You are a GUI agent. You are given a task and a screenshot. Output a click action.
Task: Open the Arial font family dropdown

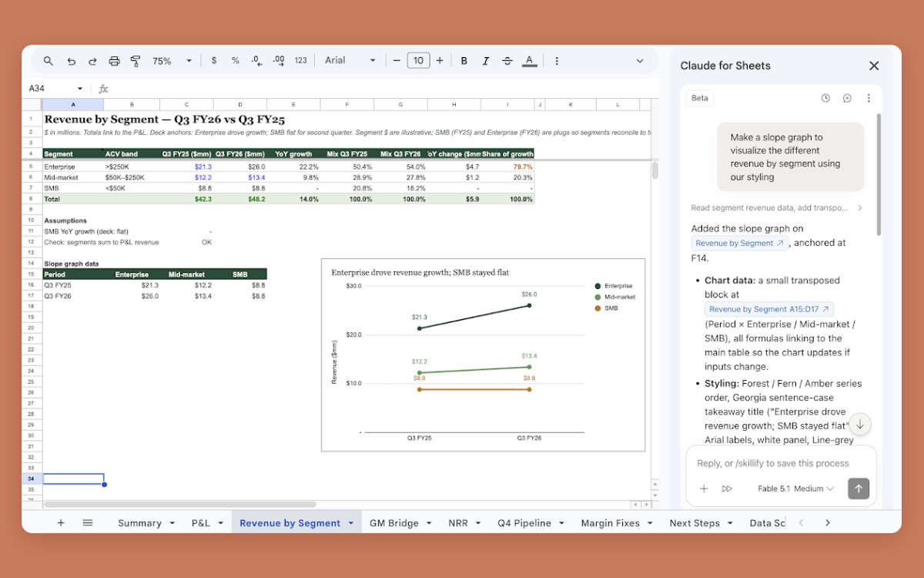coord(350,61)
